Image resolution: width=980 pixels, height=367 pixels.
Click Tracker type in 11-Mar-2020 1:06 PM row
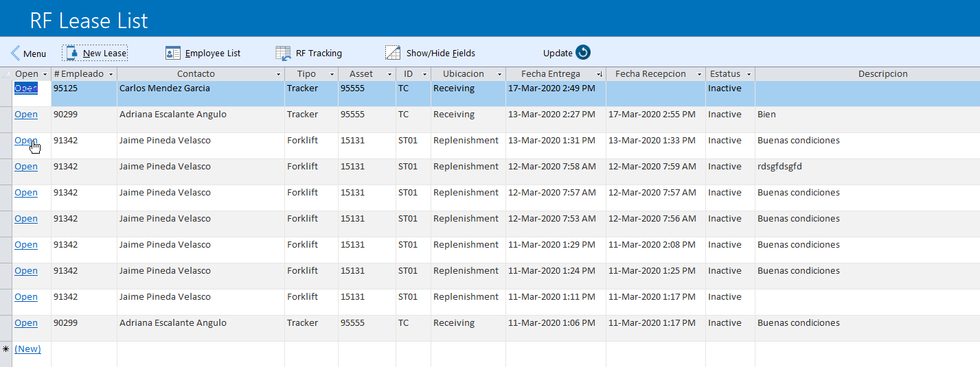311,328
